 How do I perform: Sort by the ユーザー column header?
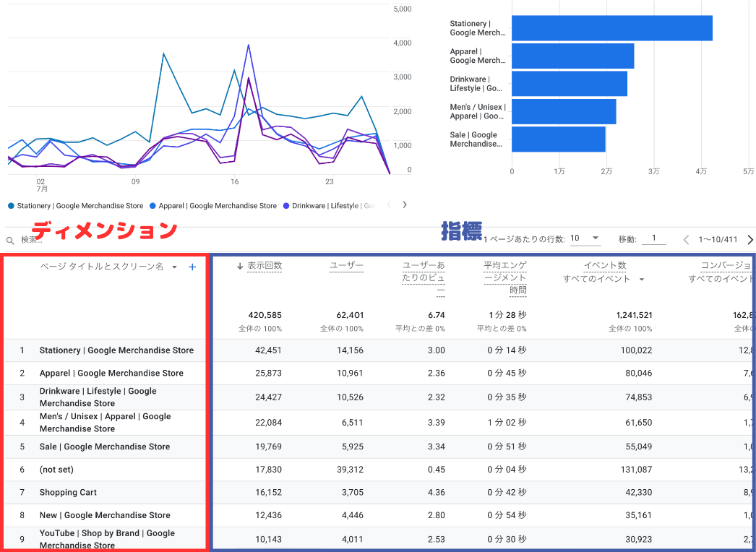coord(346,266)
